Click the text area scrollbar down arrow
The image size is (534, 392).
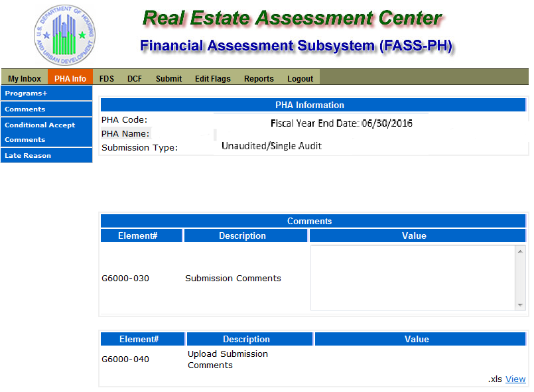[520, 305]
